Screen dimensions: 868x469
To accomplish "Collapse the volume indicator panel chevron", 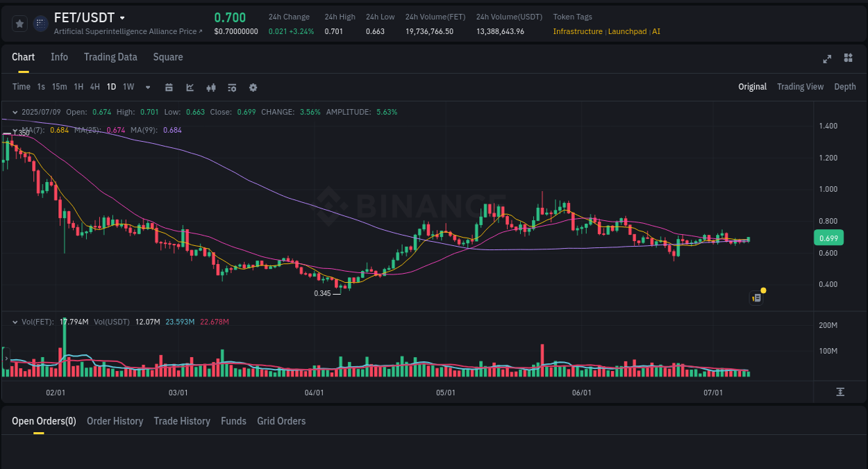I will [15, 321].
